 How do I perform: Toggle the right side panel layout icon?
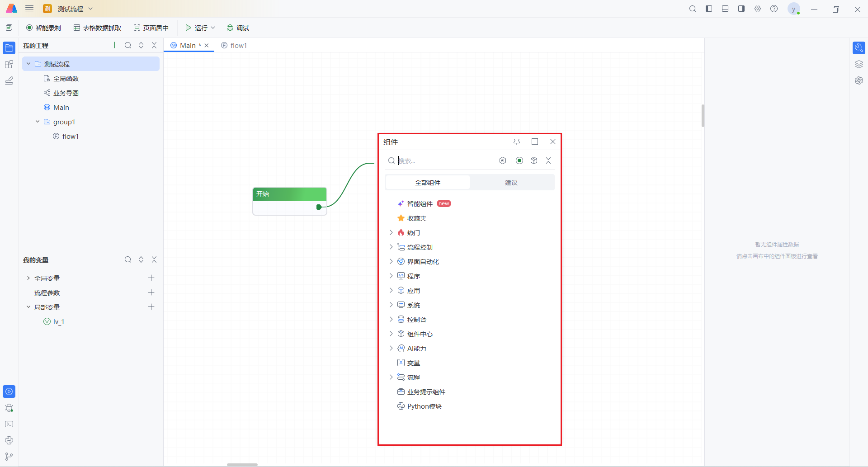(x=741, y=9)
